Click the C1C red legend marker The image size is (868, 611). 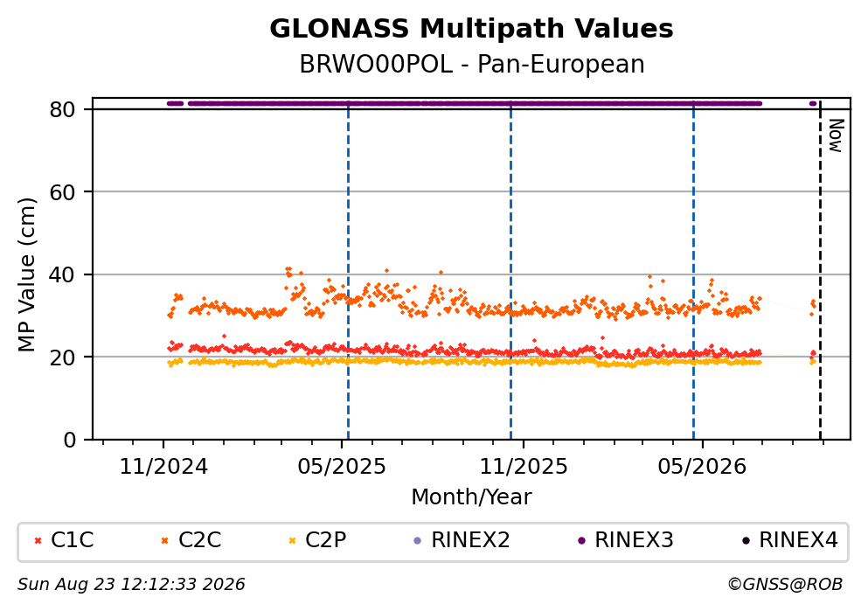point(38,541)
